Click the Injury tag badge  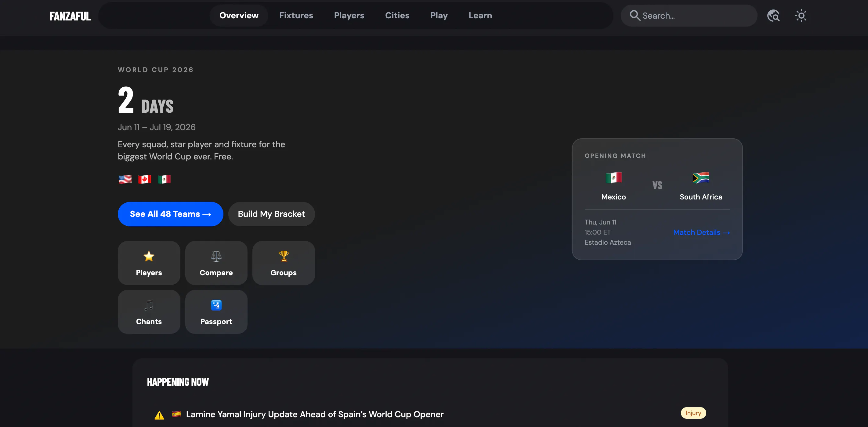click(x=693, y=413)
